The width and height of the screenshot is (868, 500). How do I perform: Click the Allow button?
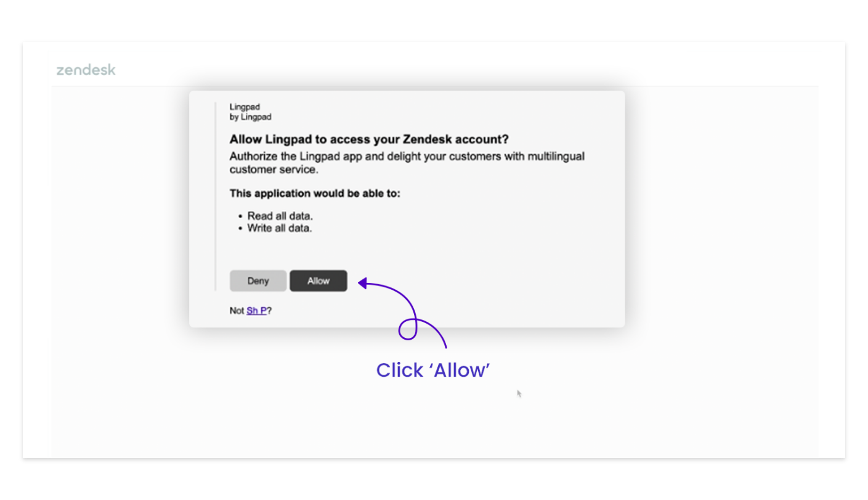[x=318, y=281]
